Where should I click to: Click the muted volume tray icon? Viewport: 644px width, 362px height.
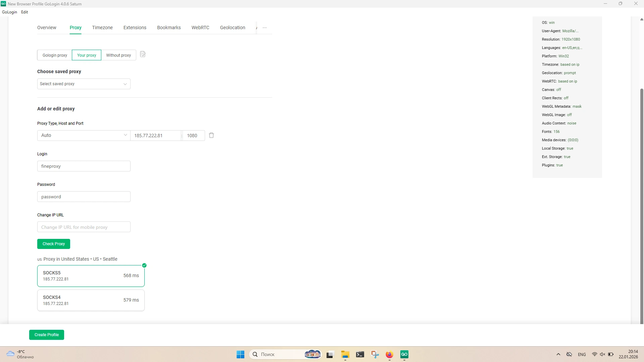coord(602,354)
